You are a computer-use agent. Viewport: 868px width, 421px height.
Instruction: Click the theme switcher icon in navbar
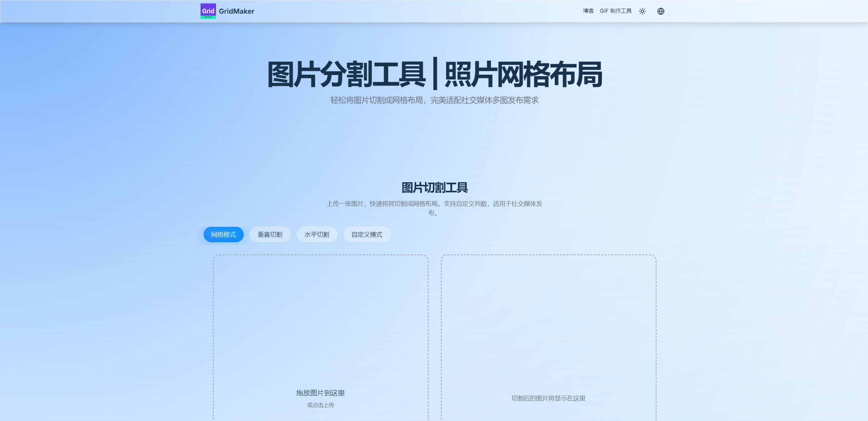coord(642,11)
